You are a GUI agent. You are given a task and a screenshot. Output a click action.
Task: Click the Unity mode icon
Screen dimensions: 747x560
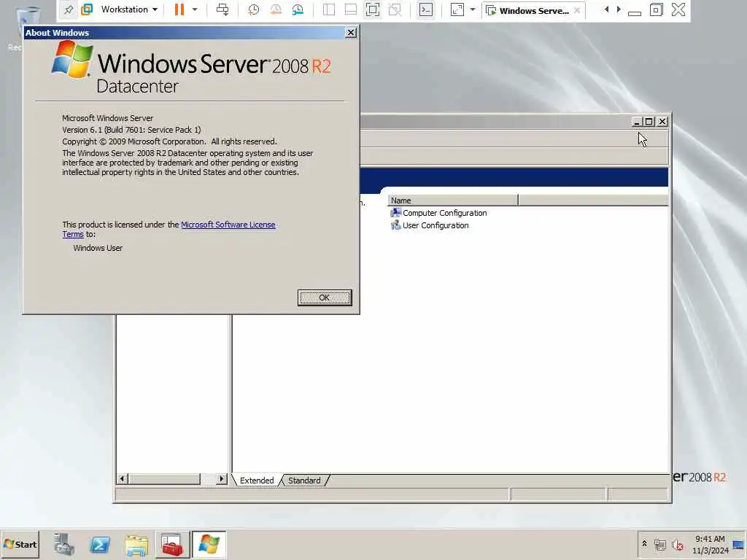pyautogui.click(x=395, y=9)
